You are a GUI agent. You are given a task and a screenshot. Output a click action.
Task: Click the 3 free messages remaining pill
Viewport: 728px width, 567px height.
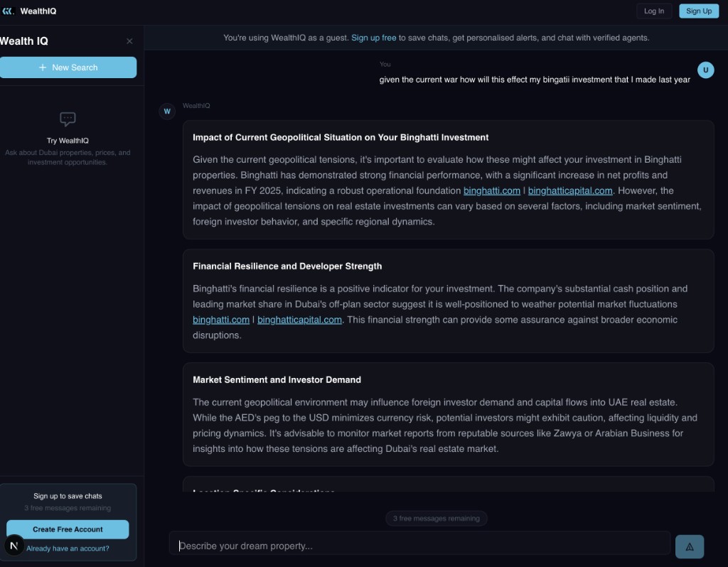[x=436, y=518]
